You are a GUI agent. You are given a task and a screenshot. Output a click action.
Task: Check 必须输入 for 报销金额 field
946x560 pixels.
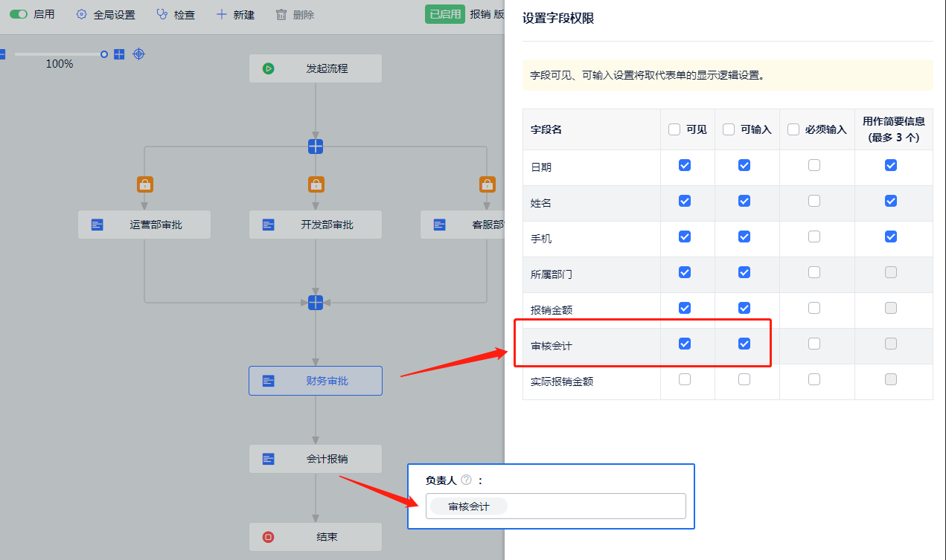[814, 308]
